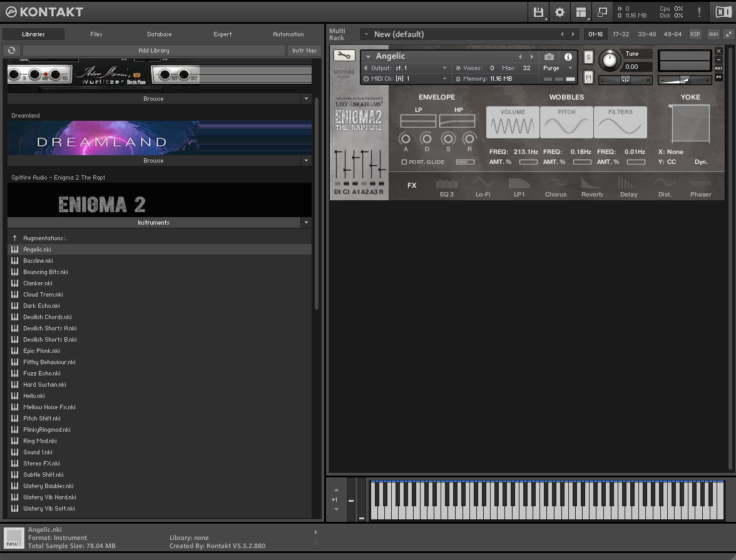Open the Purge dropdown menu
736x560 pixels.
(558, 68)
